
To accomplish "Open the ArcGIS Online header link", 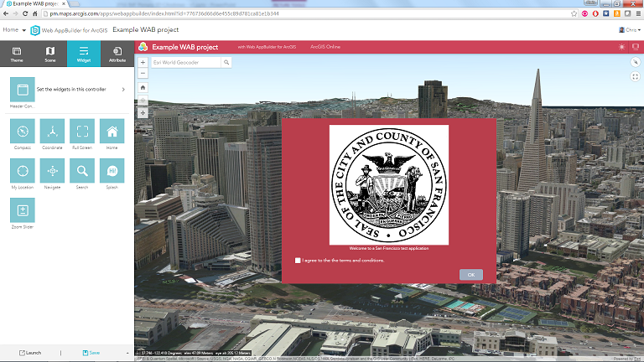I will tap(325, 47).
